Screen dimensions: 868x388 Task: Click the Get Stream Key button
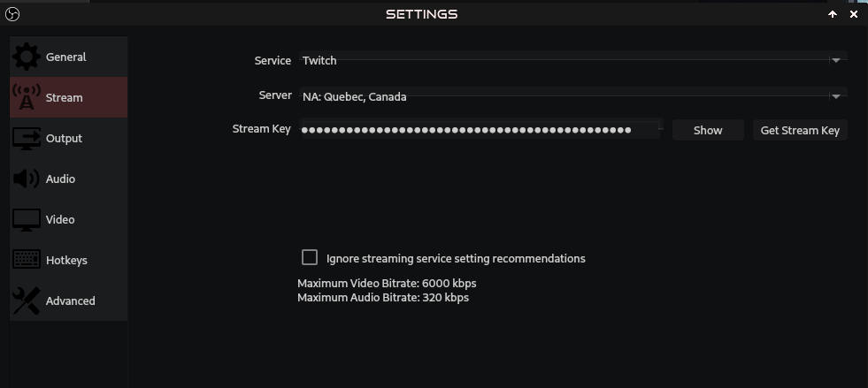[800, 131]
